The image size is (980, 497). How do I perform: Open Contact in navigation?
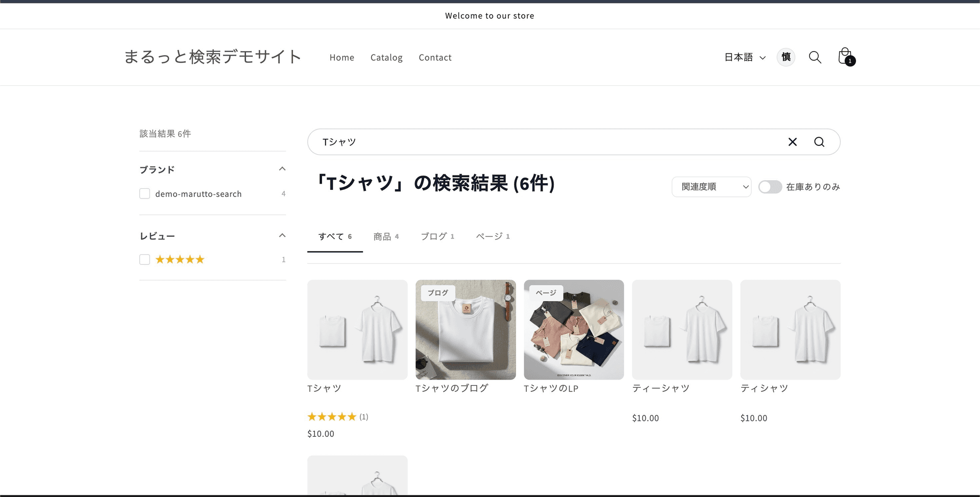[435, 58]
